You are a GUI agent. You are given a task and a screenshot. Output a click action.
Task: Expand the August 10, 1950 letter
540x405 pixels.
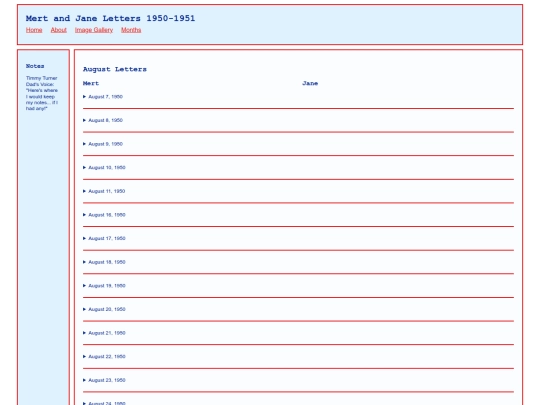click(x=104, y=167)
